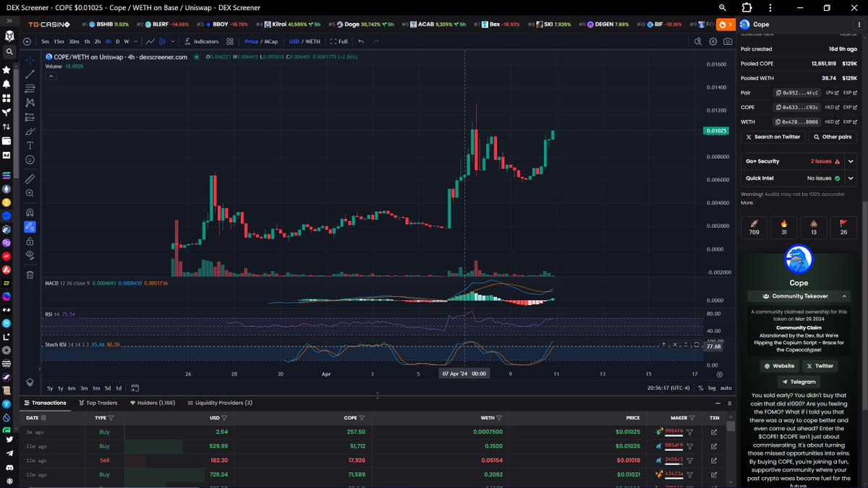
Task: Toggle log scale on the chart
Action: coord(712,388)
